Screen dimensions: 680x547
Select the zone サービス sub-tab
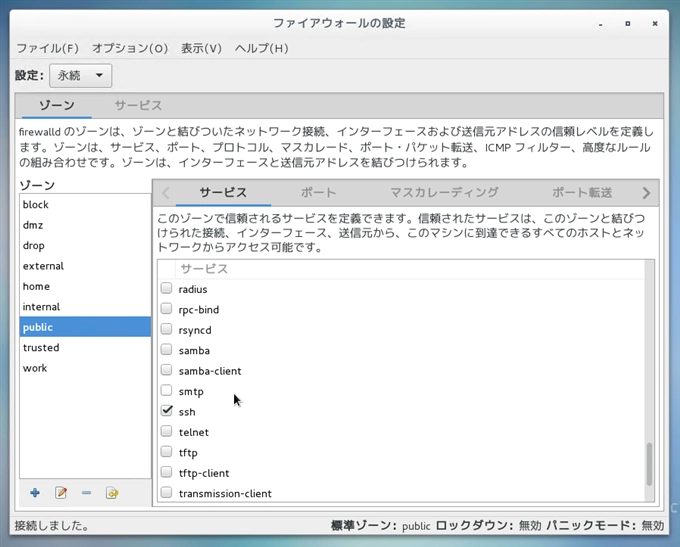(x=223, y=193)
